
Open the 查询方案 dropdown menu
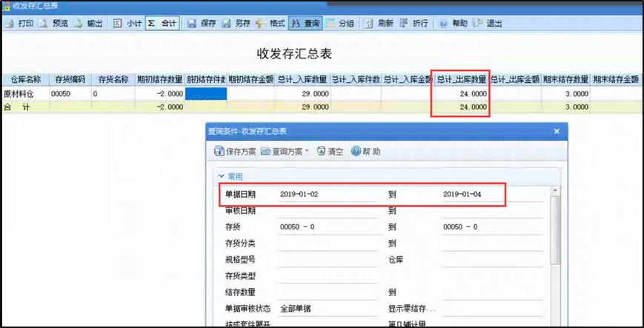[x=285, y=152]
